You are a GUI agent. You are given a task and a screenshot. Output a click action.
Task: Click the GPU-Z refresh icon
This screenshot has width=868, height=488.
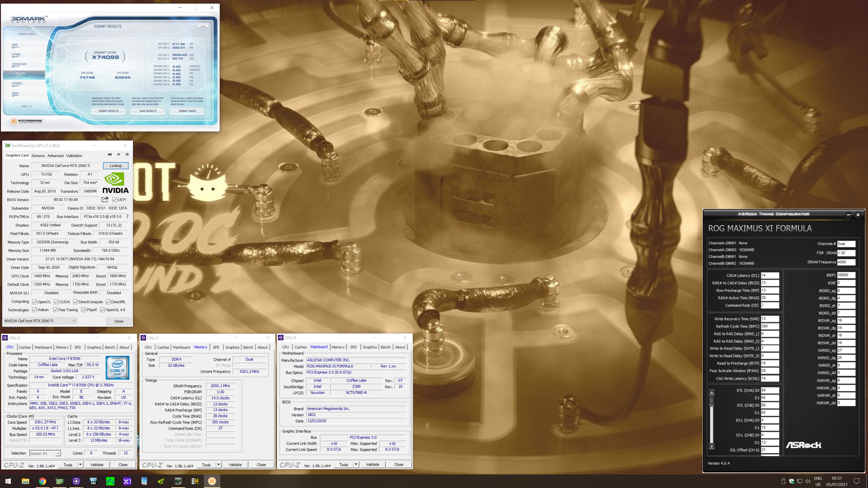click(118, 155)
